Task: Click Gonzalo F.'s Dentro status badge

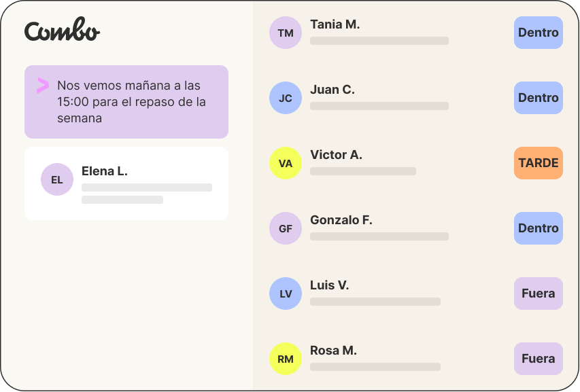Action: point(538,228)
